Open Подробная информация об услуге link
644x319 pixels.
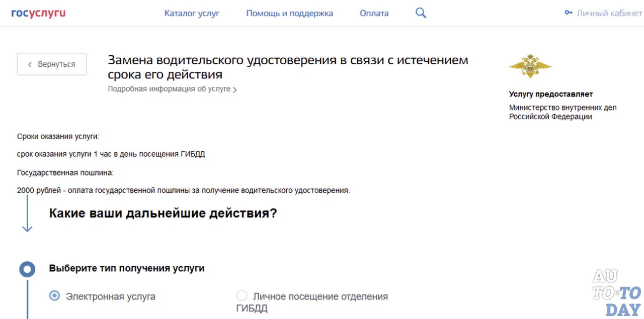click(169, 89)
